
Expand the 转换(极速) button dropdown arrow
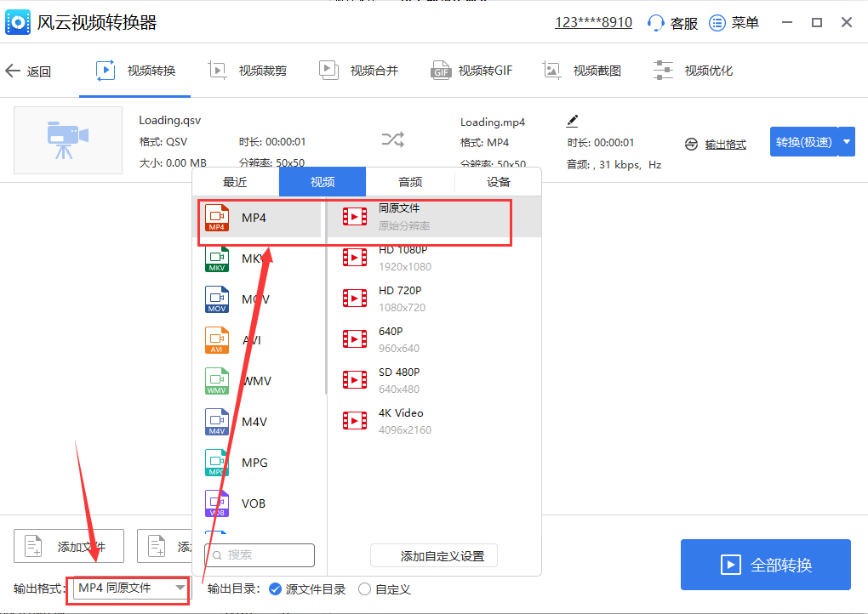coord(844,142)
